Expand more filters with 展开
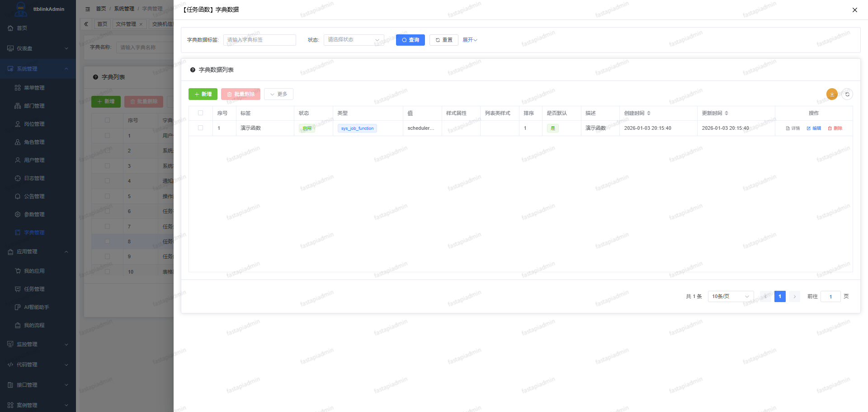Image resolution: width=868 pixels, height=412 pixels. click(470, 40)
